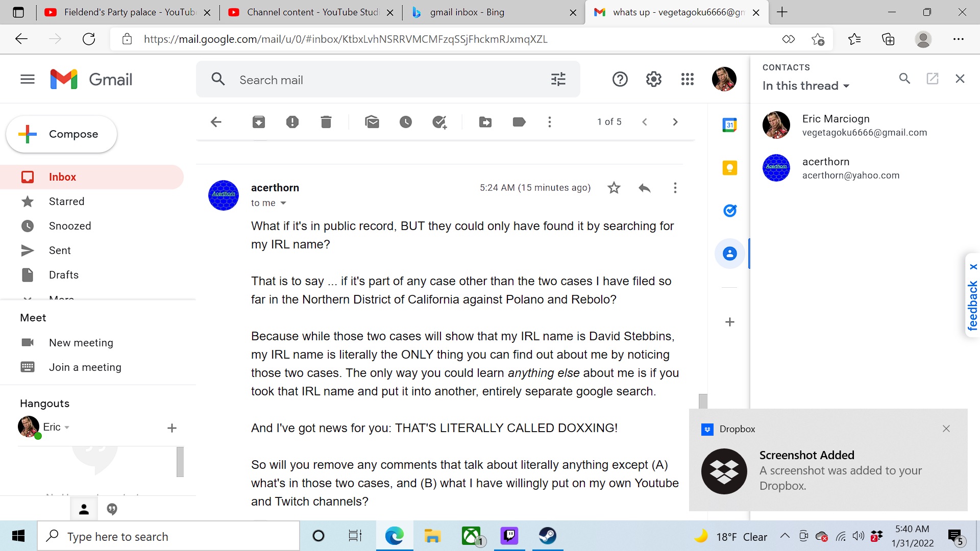Get add-ons plus icon in side panel

(730, 322)
